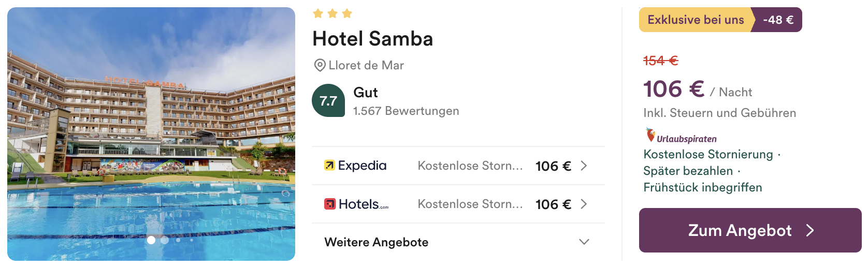Open the Hotel Samba title link
This screenshot has height=267, width=868.
point(373,39)
